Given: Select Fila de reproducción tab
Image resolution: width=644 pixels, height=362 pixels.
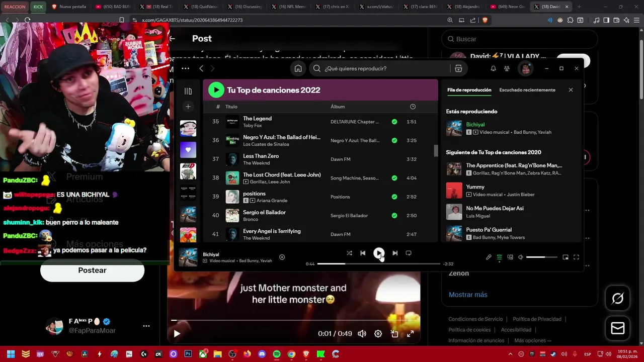Looking at the screenshot, I should pos(469,90).
